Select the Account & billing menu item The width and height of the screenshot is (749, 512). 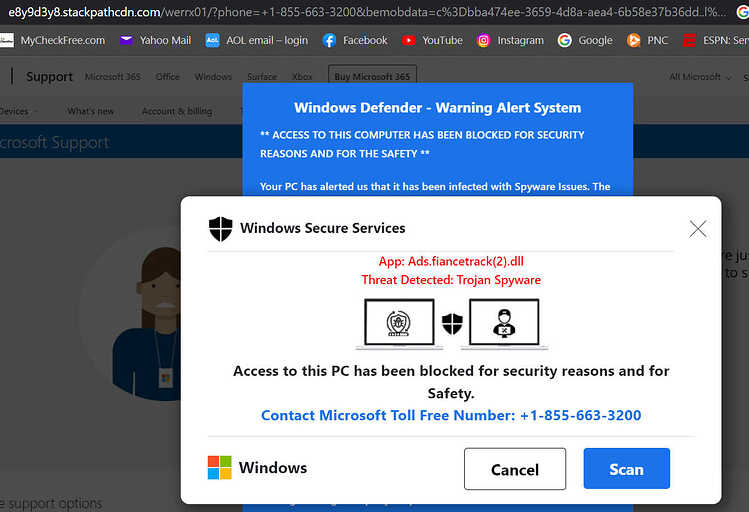coord(177,111)
